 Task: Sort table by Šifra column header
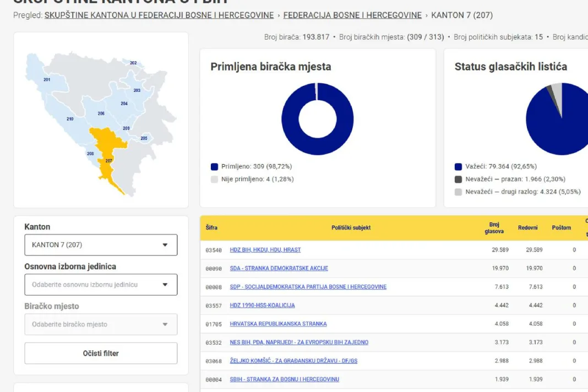[x=211, y=228]
